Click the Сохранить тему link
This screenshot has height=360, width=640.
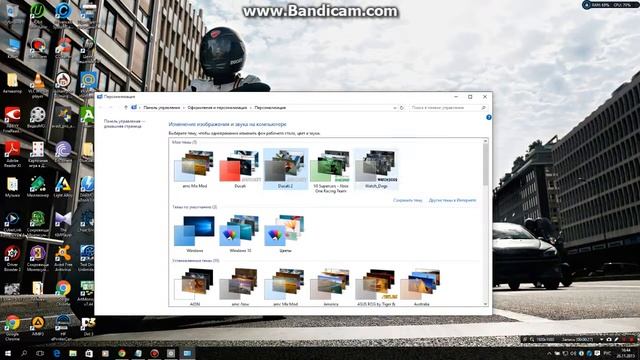[x=407, y=200]
